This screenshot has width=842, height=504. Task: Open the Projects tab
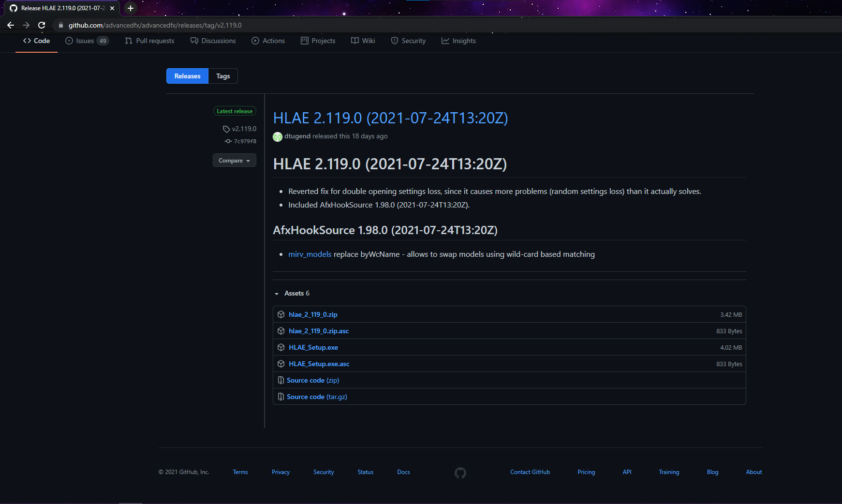pos(318,41)
